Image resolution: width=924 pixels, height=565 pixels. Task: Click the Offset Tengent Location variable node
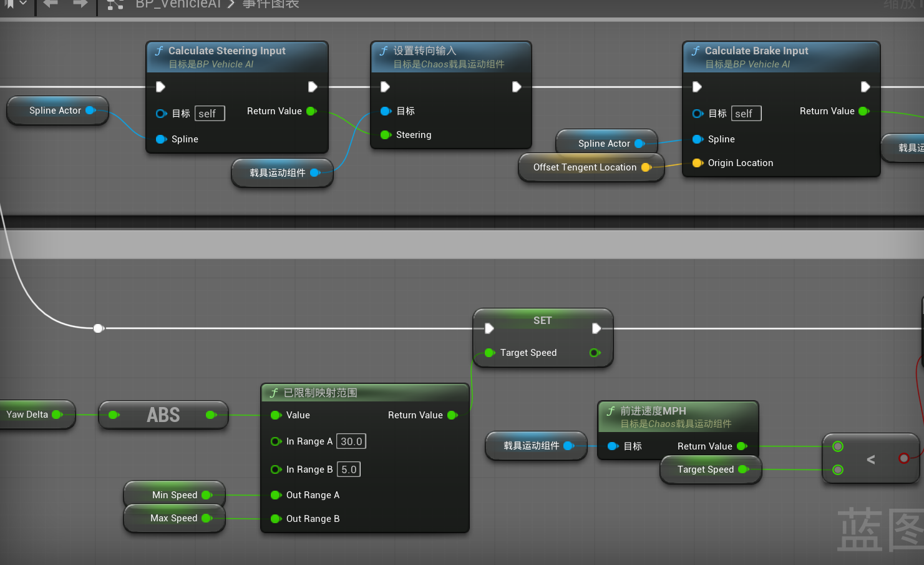[x=585, y=167]
